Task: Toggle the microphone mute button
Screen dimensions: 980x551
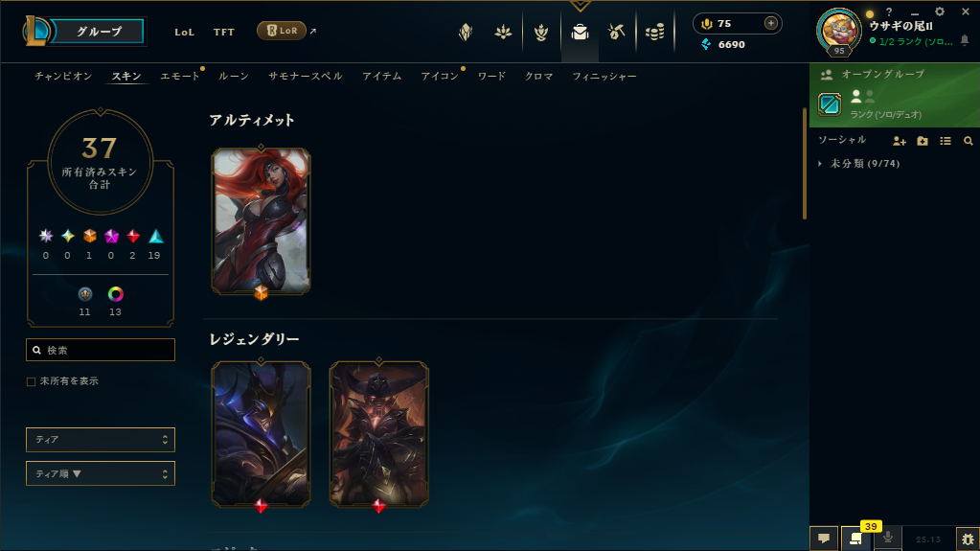Action: [887, 538]
